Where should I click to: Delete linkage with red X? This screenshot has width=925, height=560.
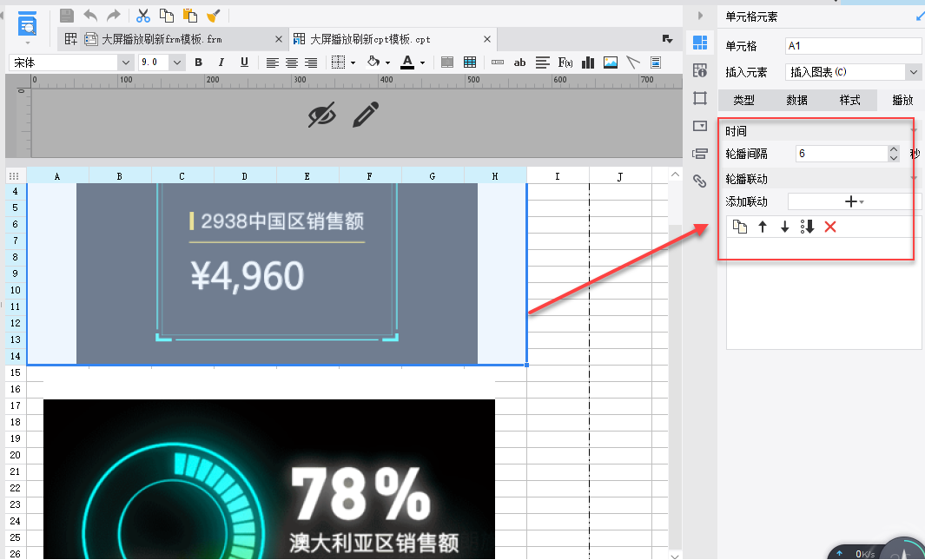click(x=830, y=227)
